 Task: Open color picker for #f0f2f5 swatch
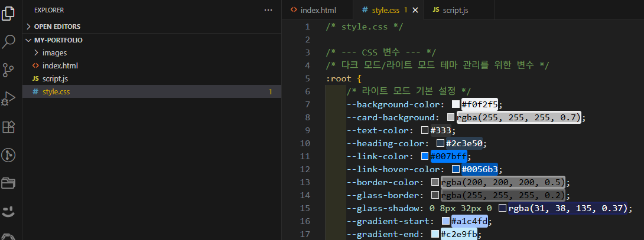click(x=456, y=104)
